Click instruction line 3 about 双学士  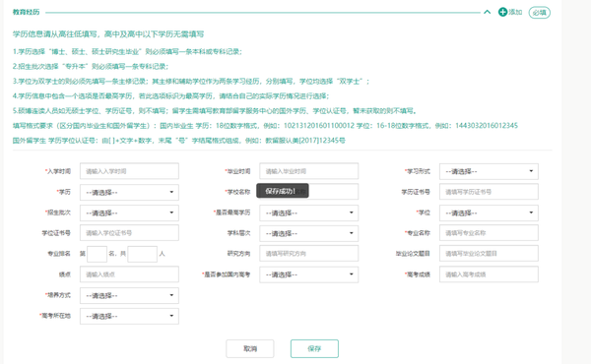click(x=191, y=81)
